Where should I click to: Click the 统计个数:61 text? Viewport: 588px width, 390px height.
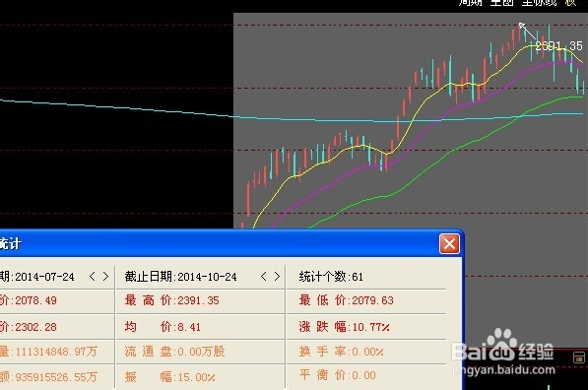[331, 277]
